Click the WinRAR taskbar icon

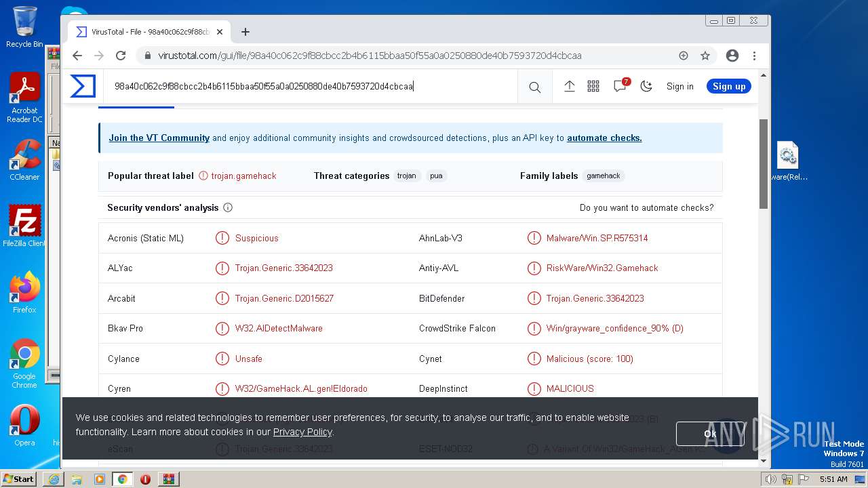point(168,479)
